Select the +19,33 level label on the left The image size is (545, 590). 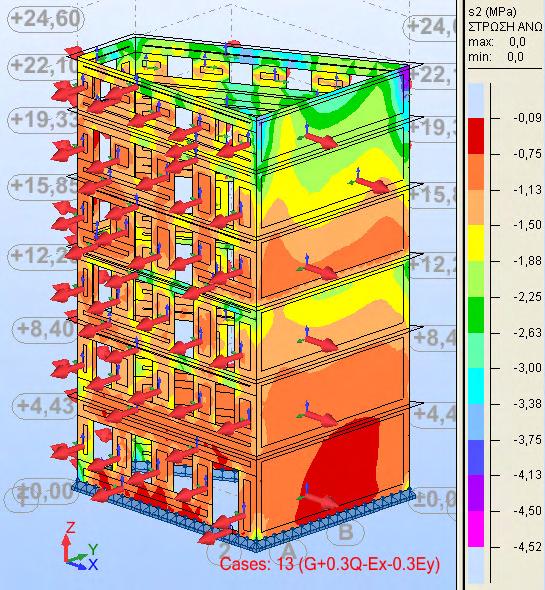coord(43,119)
